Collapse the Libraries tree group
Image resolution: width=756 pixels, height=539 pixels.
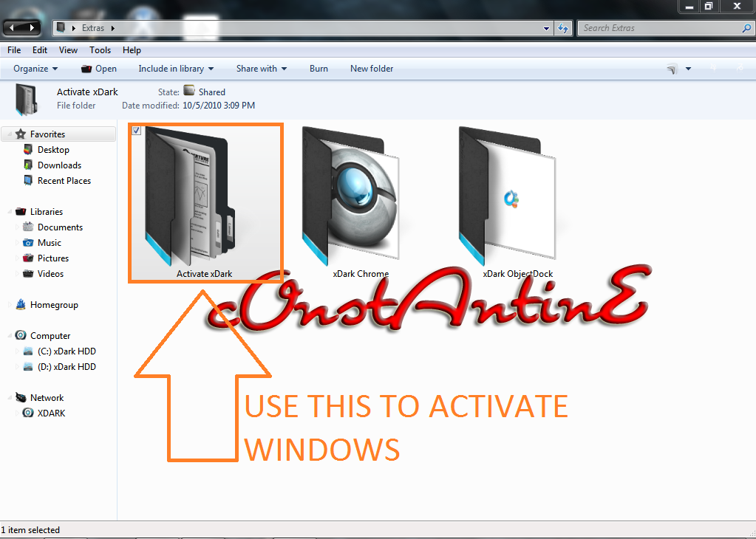[x=10, y=211]
